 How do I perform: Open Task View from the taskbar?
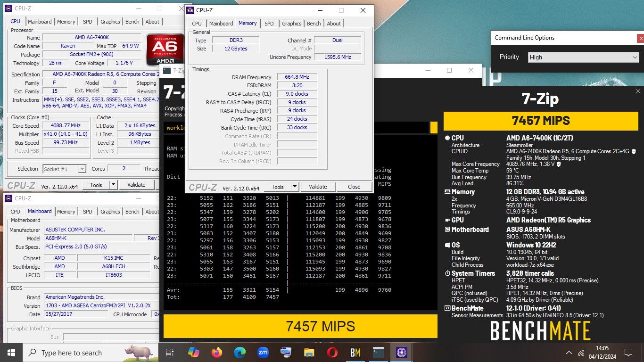(170, 352)
